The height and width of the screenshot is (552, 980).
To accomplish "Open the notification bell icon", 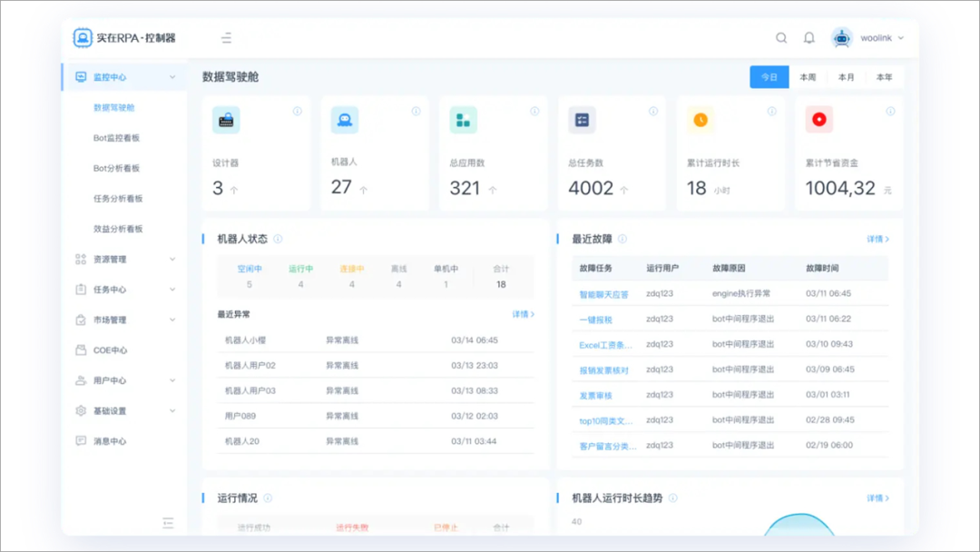I will (x=808, y=38).
